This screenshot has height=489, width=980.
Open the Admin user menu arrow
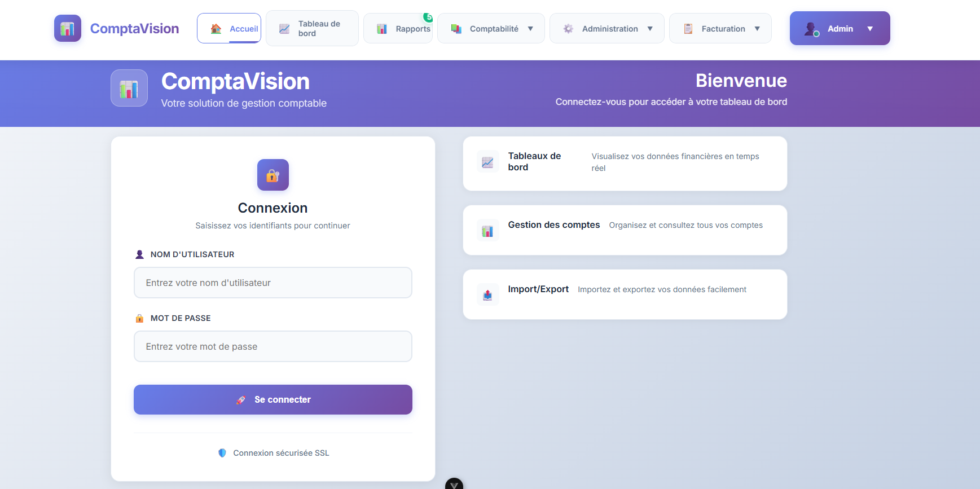pyautogui.click(x=869, y=29)
